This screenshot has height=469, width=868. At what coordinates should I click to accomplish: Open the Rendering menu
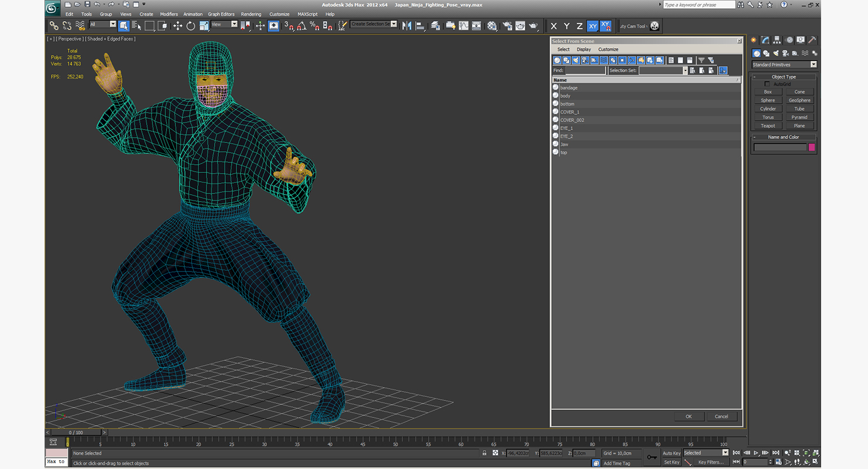251,14
